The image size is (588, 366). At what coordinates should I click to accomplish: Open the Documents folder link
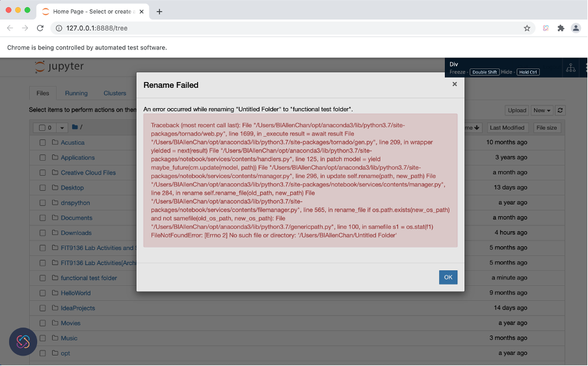[x=77, y=218]
